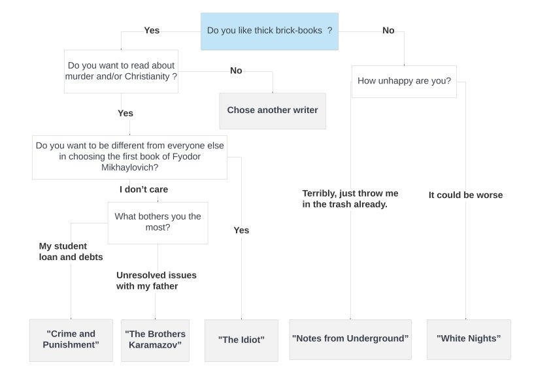The height and width of the screenshot is (392, 534).
Task: Click the 'No' label right of the blue box
Action: (x=388, y=30)
